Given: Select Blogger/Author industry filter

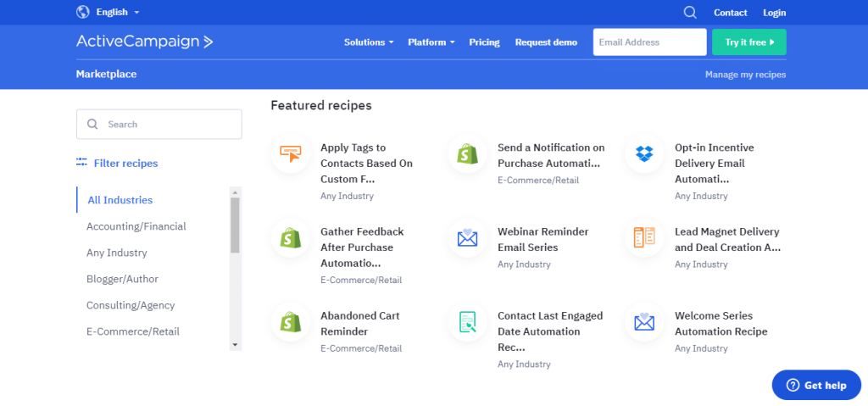Looking at the screenshot, I should [x=122, y=279].
